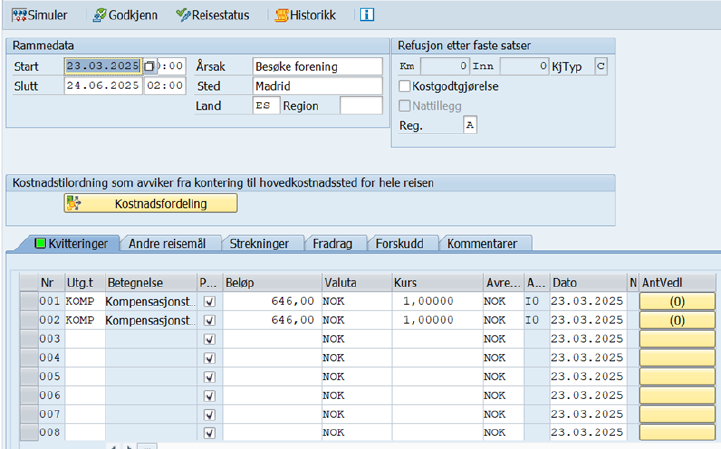Click empty AntVedl button in row 006
Screen dimensions: 721x449
[677, 396]
